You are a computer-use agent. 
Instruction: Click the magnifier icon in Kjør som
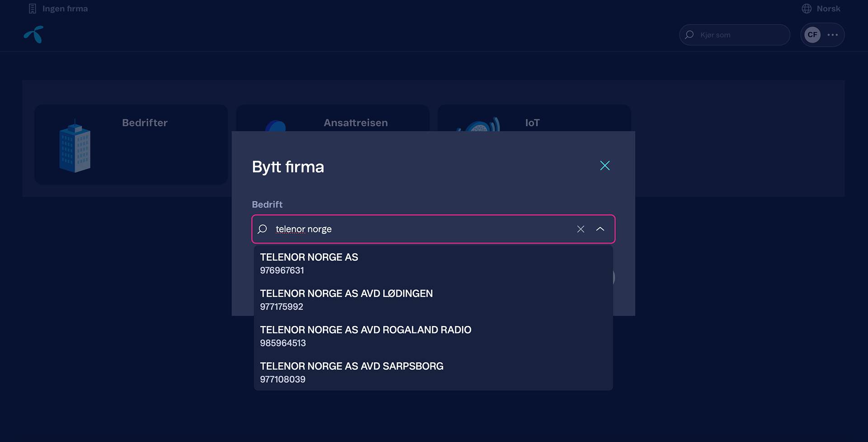pyautogui.click(x=689, y=35)
